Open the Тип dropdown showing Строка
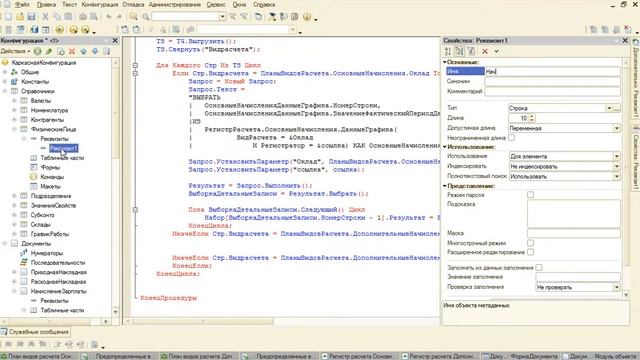 [609, 108]
